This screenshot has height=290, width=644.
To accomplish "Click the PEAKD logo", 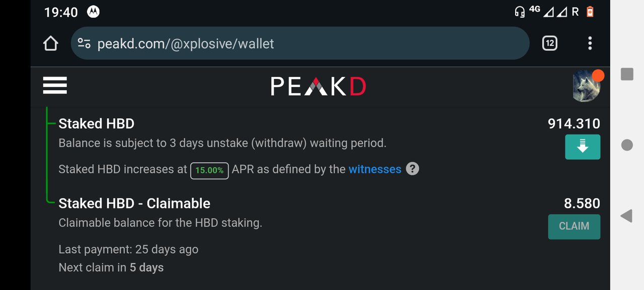I will click(x=318, y=86).
